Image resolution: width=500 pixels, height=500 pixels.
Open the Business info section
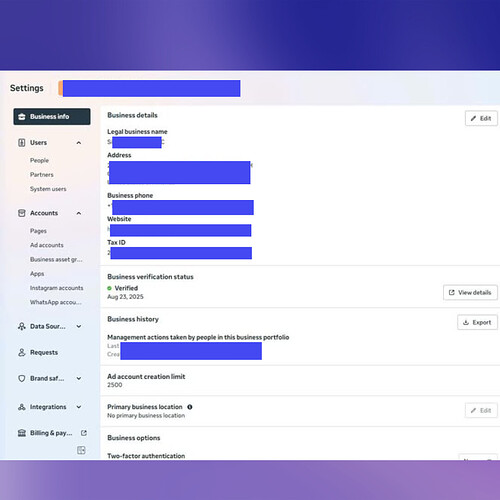point(52,117)
